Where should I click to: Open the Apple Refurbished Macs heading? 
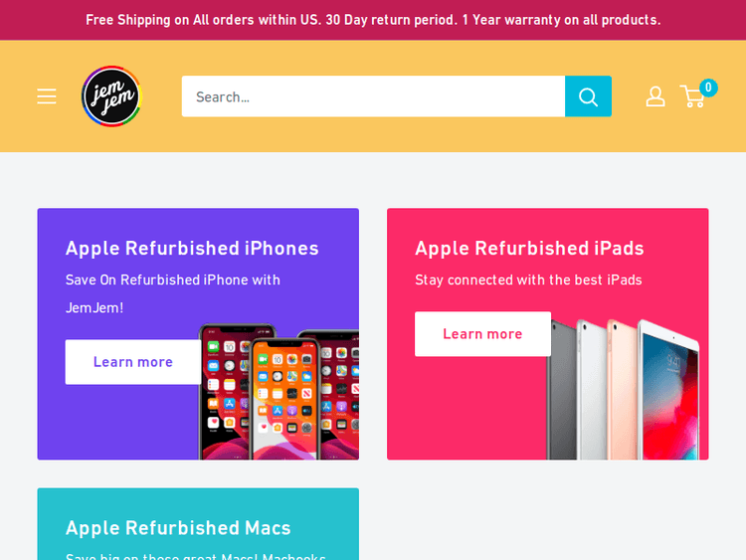[x=178, y=527]
